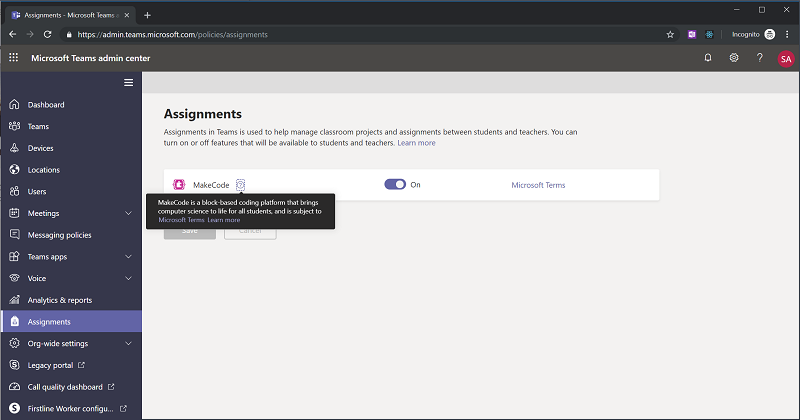Screen dimensions: 800x420
Task: Click the MakeCode app icon
Action: coord(179,185)
